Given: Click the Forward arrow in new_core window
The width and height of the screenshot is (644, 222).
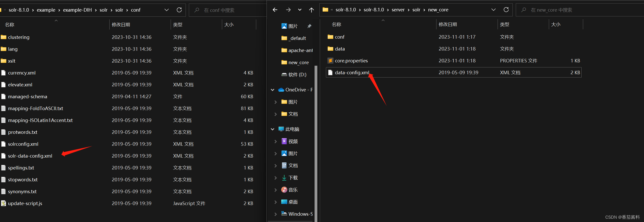Looking at the screenshot, I should coord(288,10).
